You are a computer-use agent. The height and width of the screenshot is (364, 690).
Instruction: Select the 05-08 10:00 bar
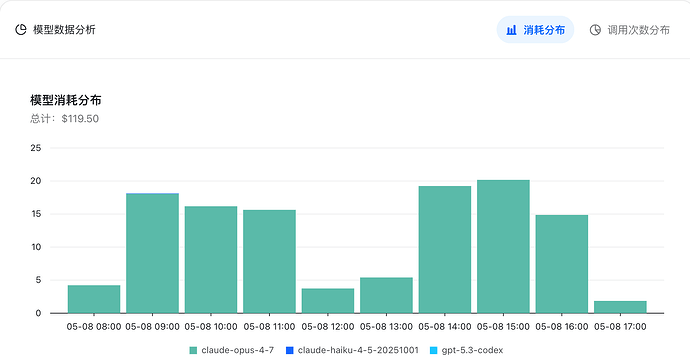pyautogui.click(x=211, y=260)
